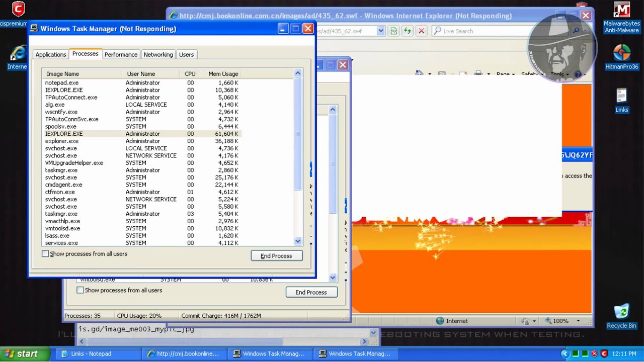Image resolution: width=644 pixels, height=362 pixels.
Task: Sort by the Image Name column header
Action: click(x=82, y=74)
